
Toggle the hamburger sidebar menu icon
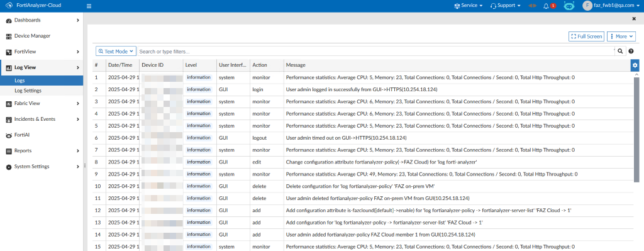click(89, 6)
